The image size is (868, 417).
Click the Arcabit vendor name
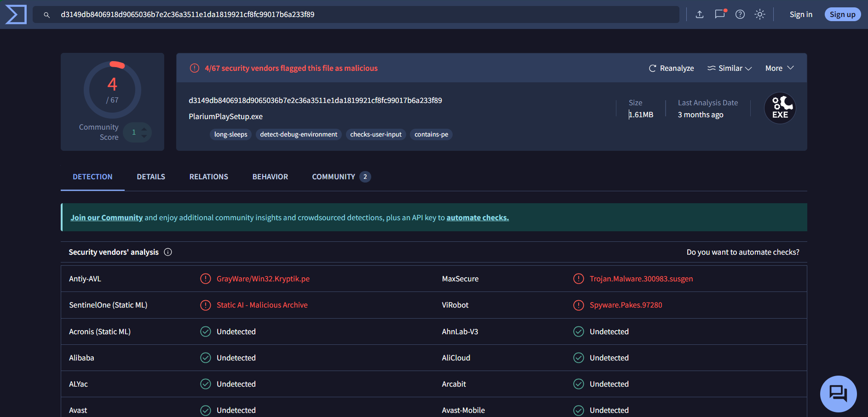pyautogui.click(x=454, y=384)
